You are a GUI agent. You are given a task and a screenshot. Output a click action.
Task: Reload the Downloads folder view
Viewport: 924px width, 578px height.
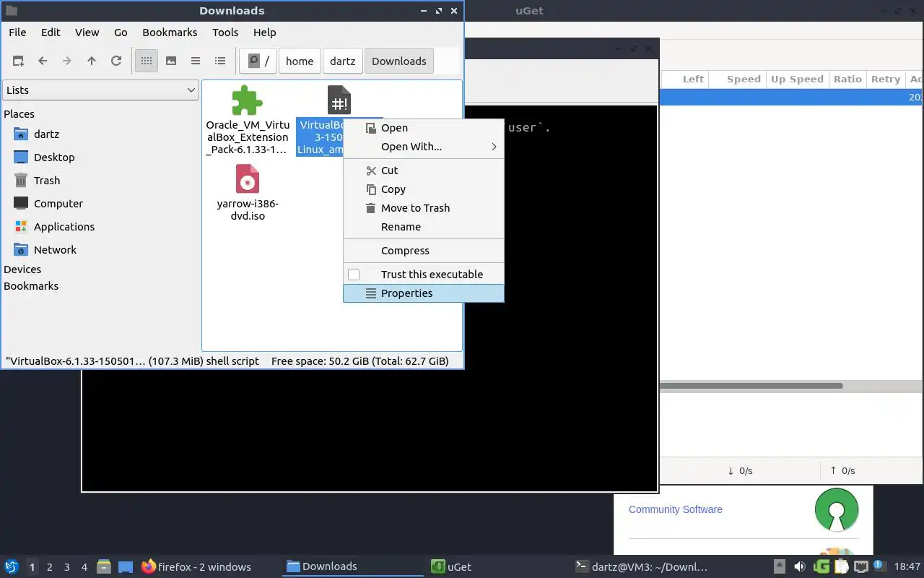(x=116, y=61)
